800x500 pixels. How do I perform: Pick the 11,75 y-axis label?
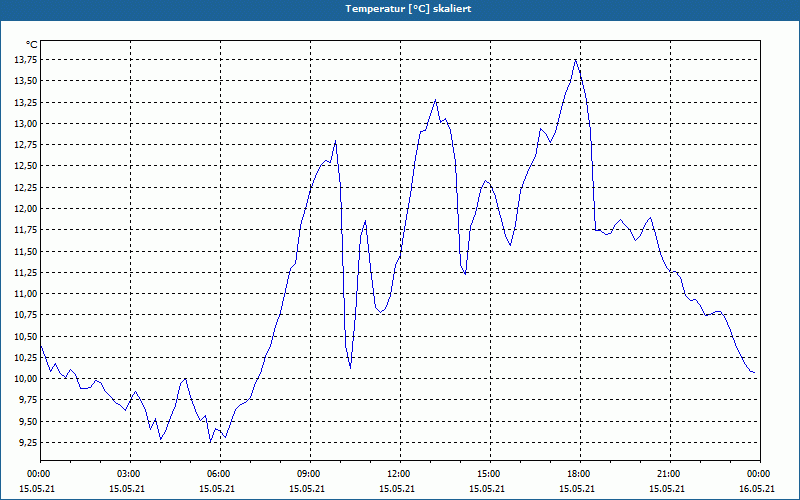click(27, 230)
